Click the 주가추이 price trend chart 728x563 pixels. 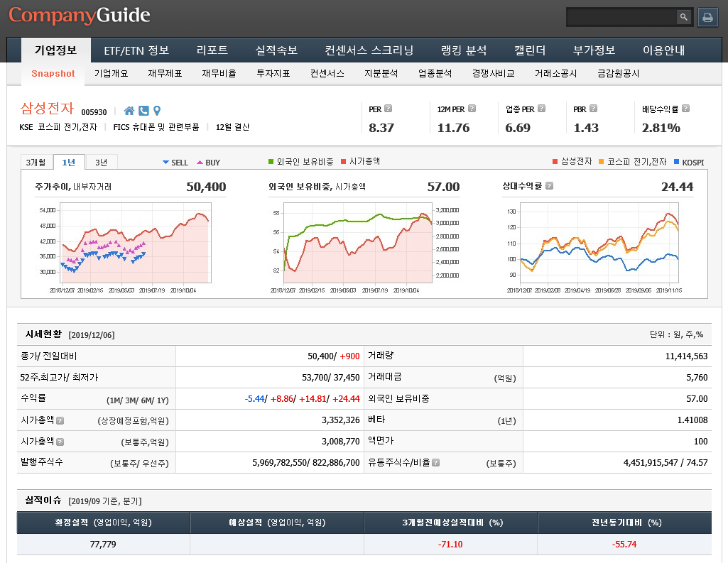point(136,242)
